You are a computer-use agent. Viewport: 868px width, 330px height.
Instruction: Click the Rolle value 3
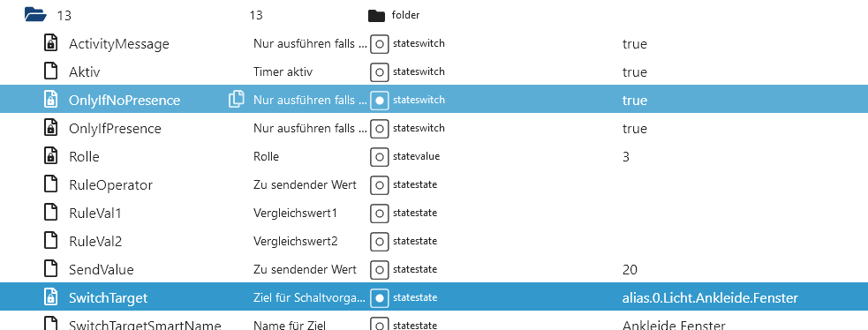pyautogui.click(x=626, y=157)
